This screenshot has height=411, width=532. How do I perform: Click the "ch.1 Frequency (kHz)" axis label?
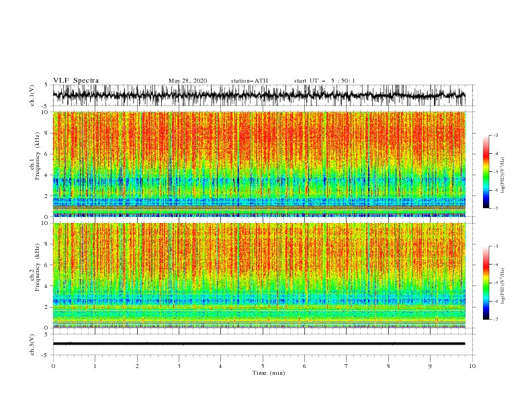coord(35,156)
